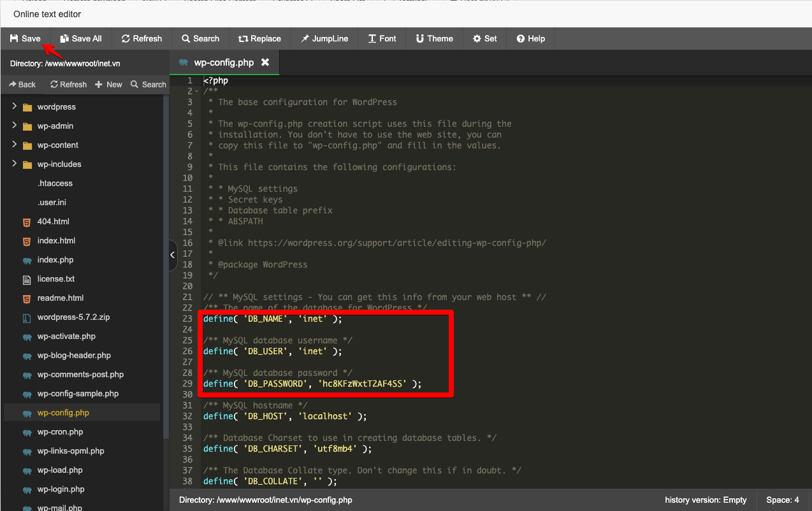The width and height of the screenshot is (812, 511).
Task: Open the Theme chooser
Action: click(434, 38)
